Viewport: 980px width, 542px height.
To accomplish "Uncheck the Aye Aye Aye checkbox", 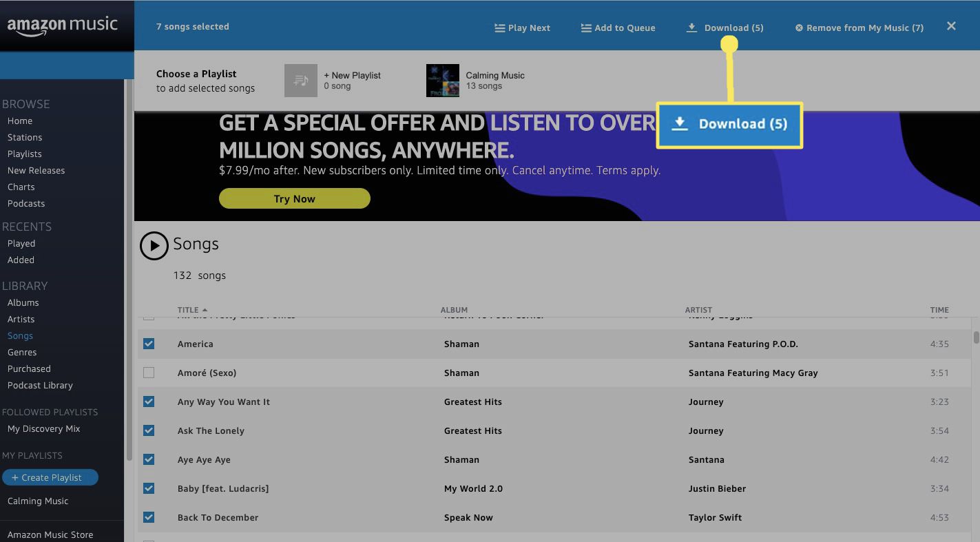I will tap(149, 459).
